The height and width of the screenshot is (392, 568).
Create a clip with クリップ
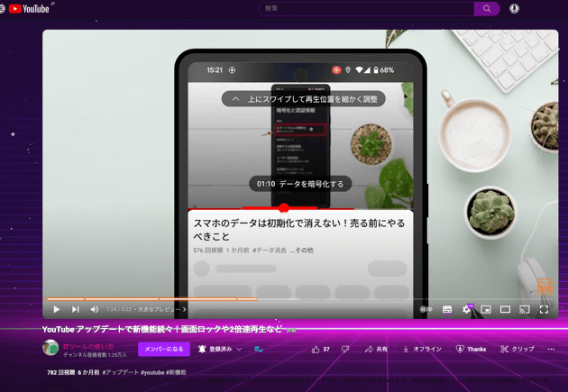click(x=518, y=349)
